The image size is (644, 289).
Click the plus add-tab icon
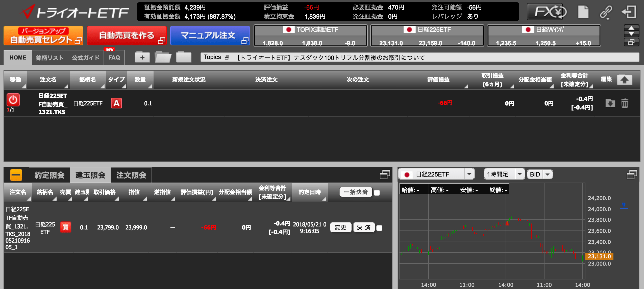click(142, 57)
